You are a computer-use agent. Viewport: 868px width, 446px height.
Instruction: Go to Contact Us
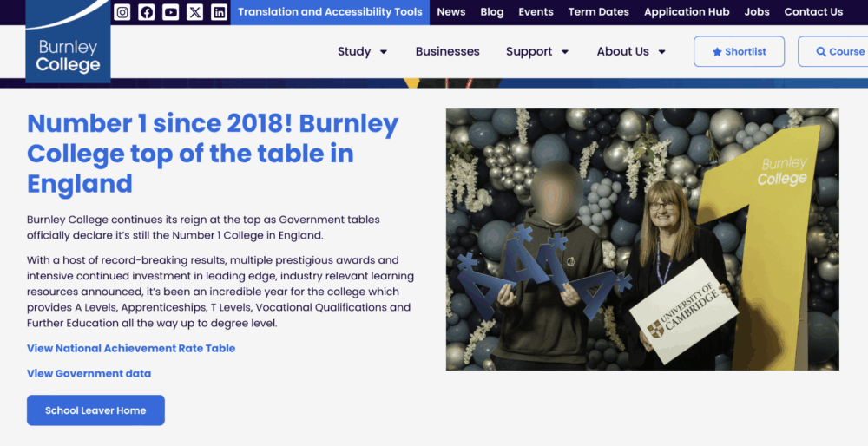tap(813, 11)
